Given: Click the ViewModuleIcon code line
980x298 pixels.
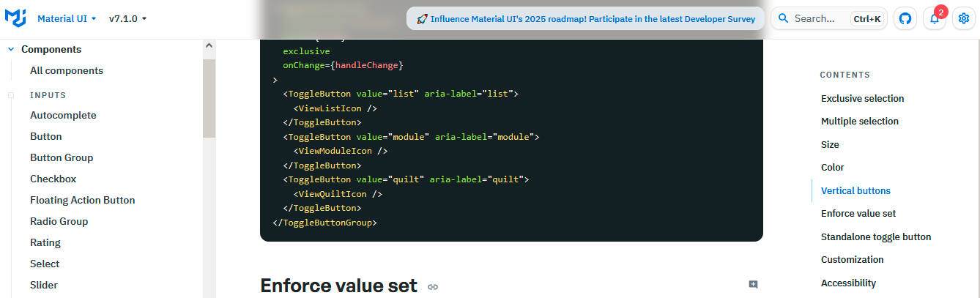Looking at the screenshot, I should pyautogui.click(x=341, y=151).
